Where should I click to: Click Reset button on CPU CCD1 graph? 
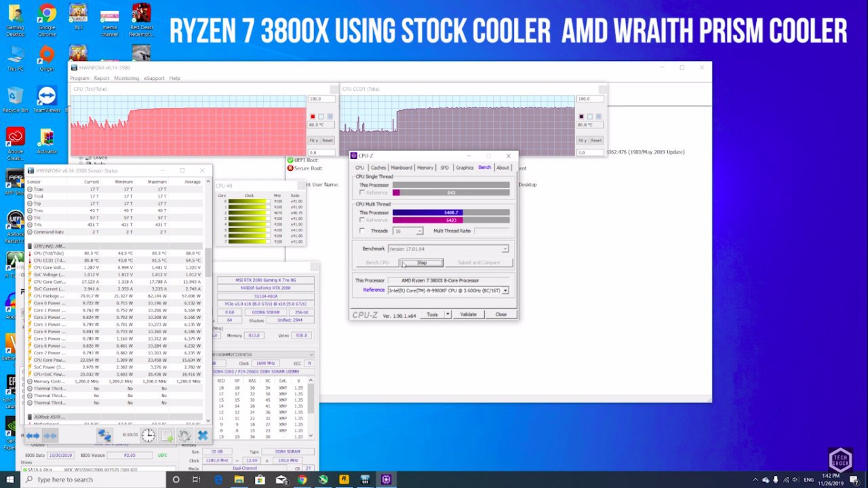coord(596,140)
